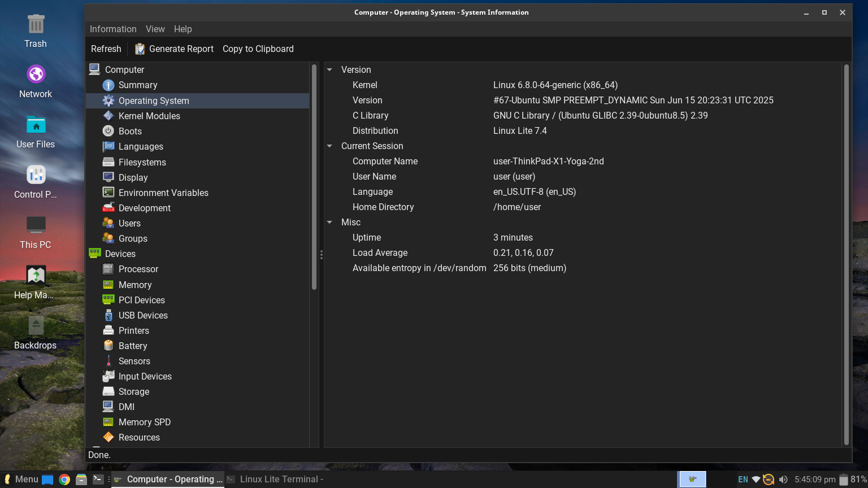Select the Devices tree category
This screenshot has width=868, height=488.
[120, 254]
